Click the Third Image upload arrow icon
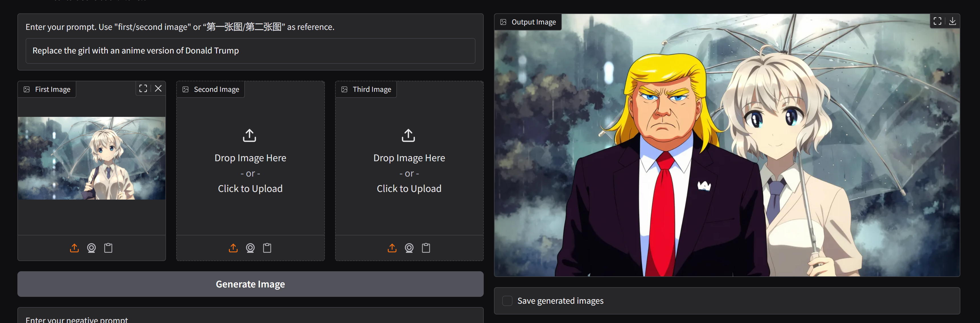 pos(409,135)
